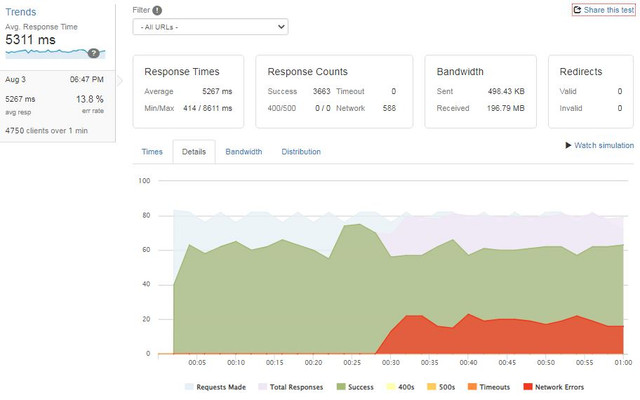Toggle the Success legend swatch
640x400 pixels.
341,387
